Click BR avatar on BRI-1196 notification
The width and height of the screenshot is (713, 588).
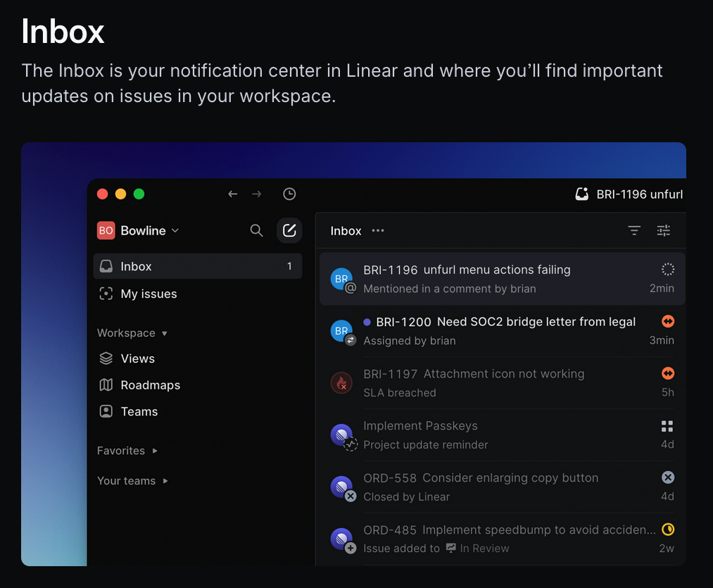341,279
